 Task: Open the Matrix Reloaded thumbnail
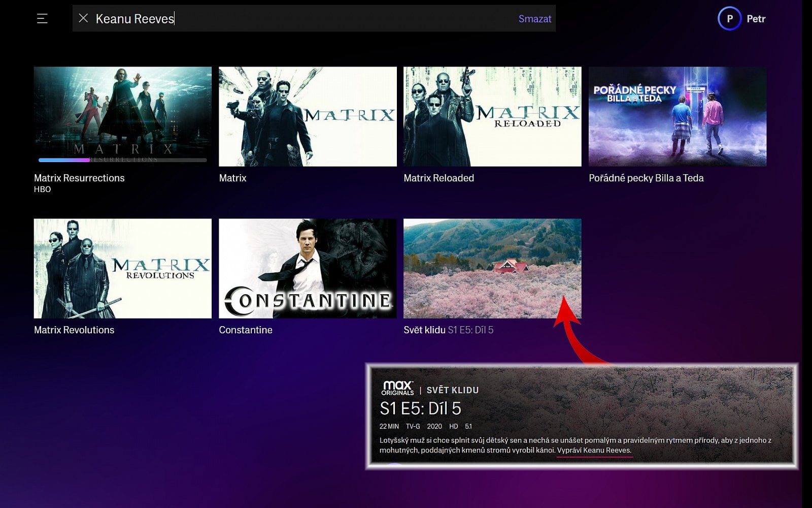(492, 116)
